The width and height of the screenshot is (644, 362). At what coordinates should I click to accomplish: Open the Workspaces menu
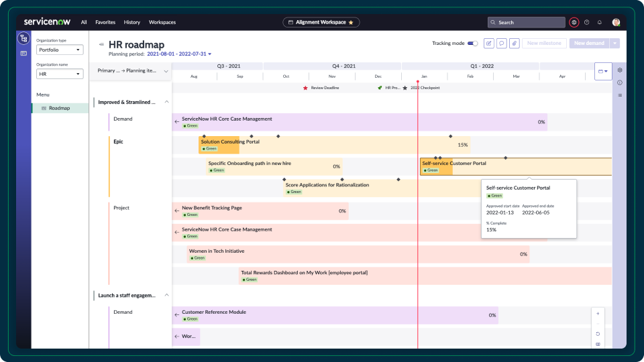162,22
